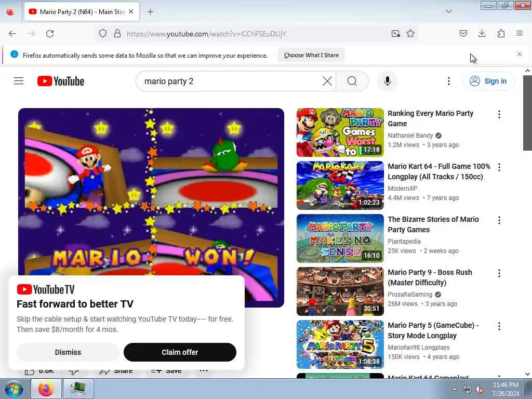Screen dimensions: 532x399
Task: Open Mario Party 9 Boss Rush thumbnail
Action: coord(340,291)
